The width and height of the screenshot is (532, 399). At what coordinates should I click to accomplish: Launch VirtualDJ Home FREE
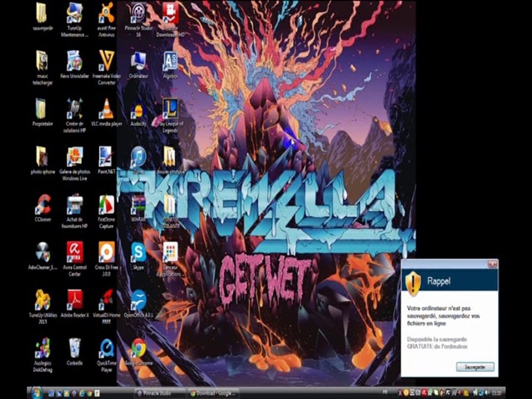(106, 306)
